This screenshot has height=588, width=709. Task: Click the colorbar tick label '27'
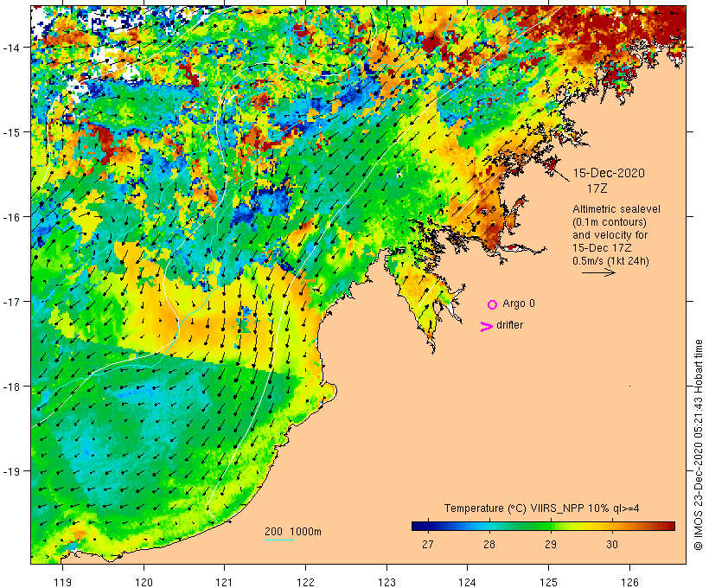(x=428, y=544)
